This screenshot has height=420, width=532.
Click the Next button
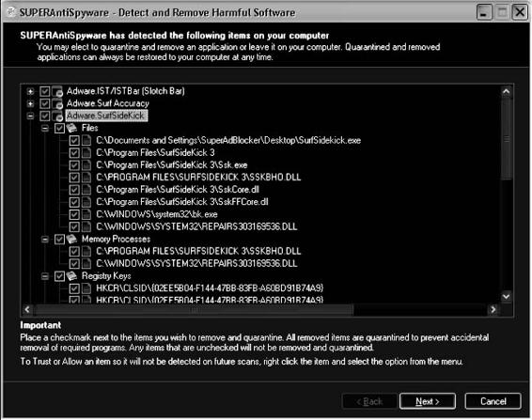[x=428, y=401]
